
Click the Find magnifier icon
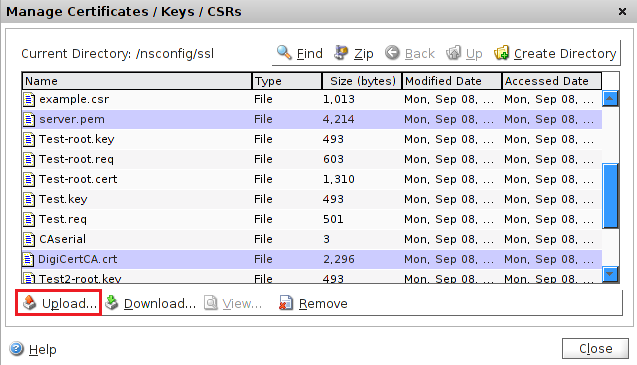[284, 52]
